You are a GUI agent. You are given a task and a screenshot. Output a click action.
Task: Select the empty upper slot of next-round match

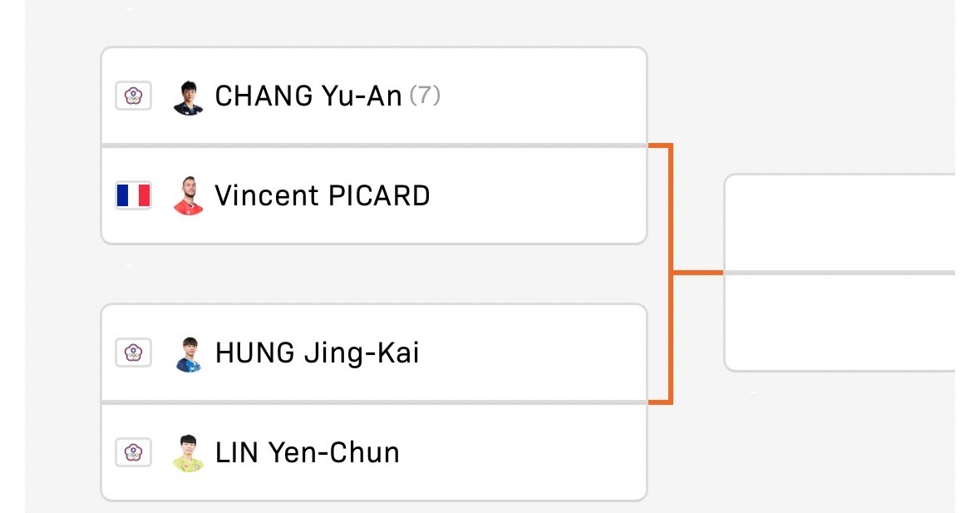840,223
